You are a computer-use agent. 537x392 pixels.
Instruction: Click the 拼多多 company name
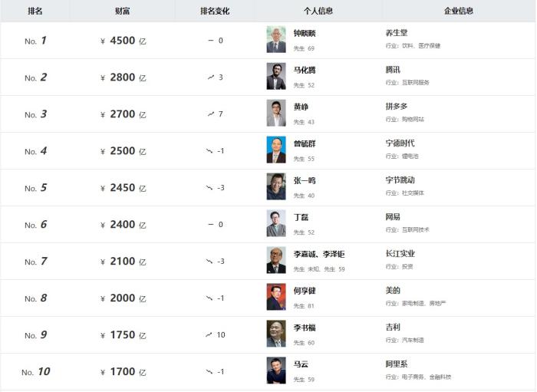tap(396, 107)
